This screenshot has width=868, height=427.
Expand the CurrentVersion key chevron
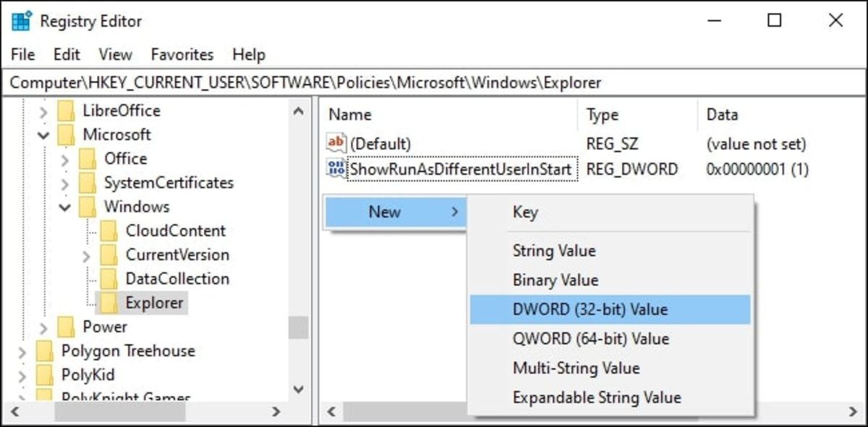tap(87, 255)
